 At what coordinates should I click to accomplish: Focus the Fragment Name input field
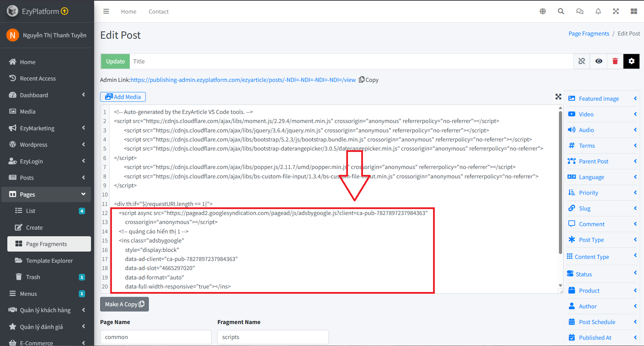coord(273,337)
